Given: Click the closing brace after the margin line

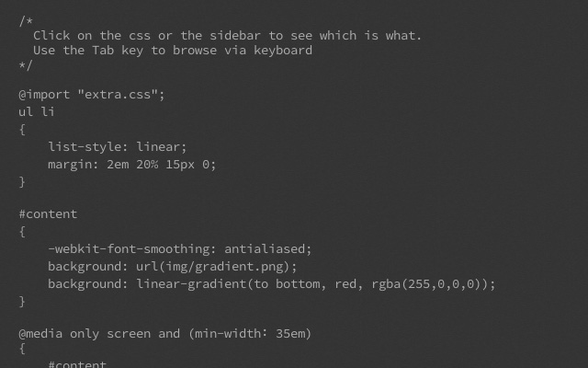Looking at the screenshot, I should click(22, 182).
